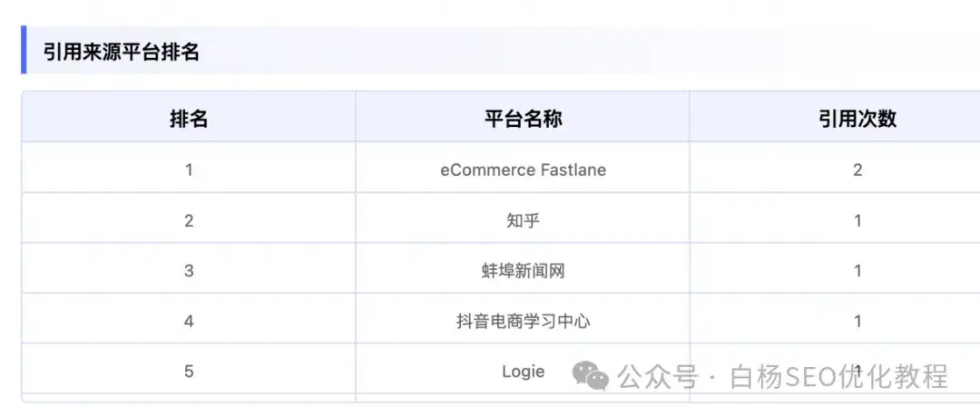Click the rank number of eCommerce Fastlane
This screenshot has width=980, height=416.
pos(189,169)
